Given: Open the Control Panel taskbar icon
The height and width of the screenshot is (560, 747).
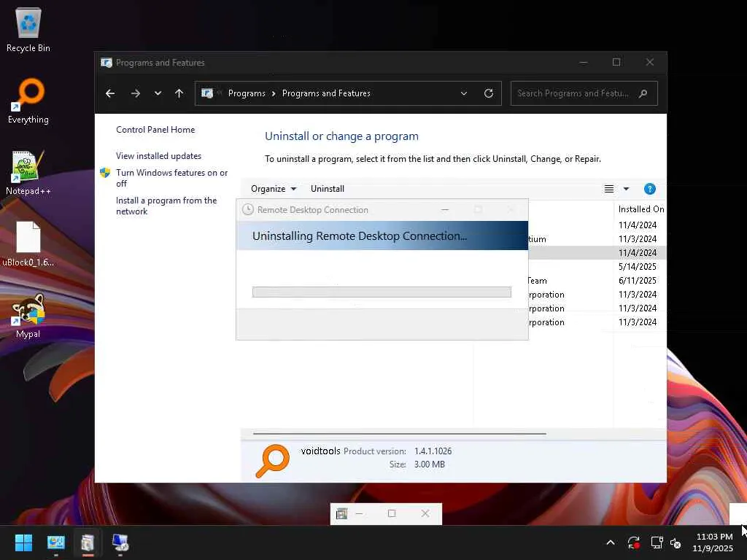Looking at the screenshot, I should point(55,542).
